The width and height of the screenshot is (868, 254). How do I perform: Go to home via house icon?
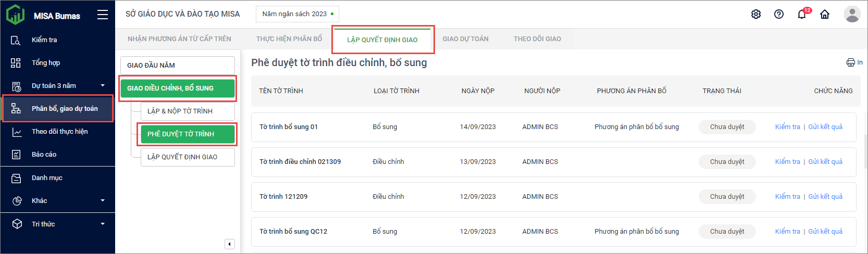[825, 14]
